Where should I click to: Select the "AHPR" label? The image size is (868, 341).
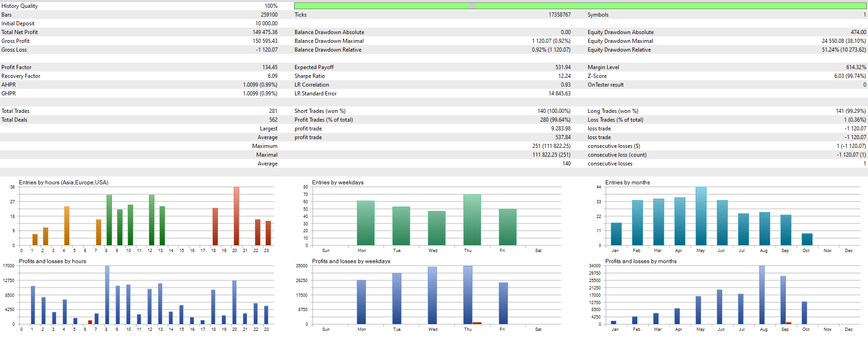pyautogui.click(x=8, y=85)
